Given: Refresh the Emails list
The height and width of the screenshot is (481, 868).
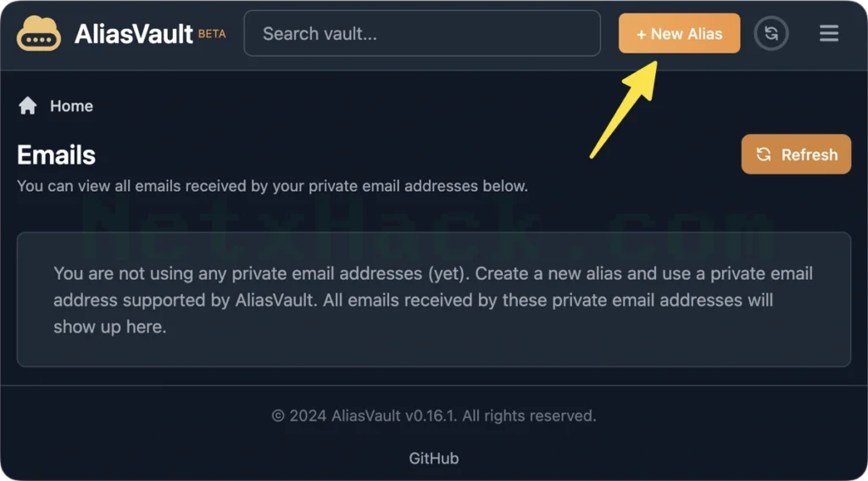Looking at the screenshot, I should pyautogui.click(x=796, y=154).
